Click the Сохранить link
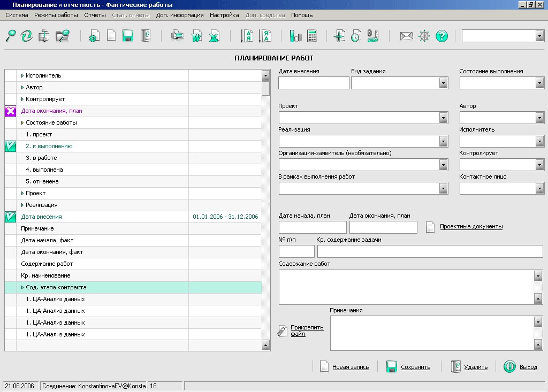This screenshot has width=548, height=392. [415, 367]
